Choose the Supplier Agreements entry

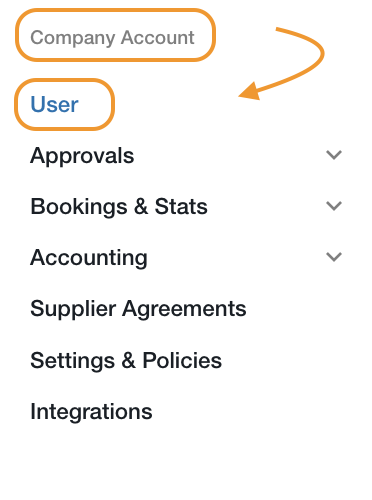pyautogui.click(x=138, y=309)
